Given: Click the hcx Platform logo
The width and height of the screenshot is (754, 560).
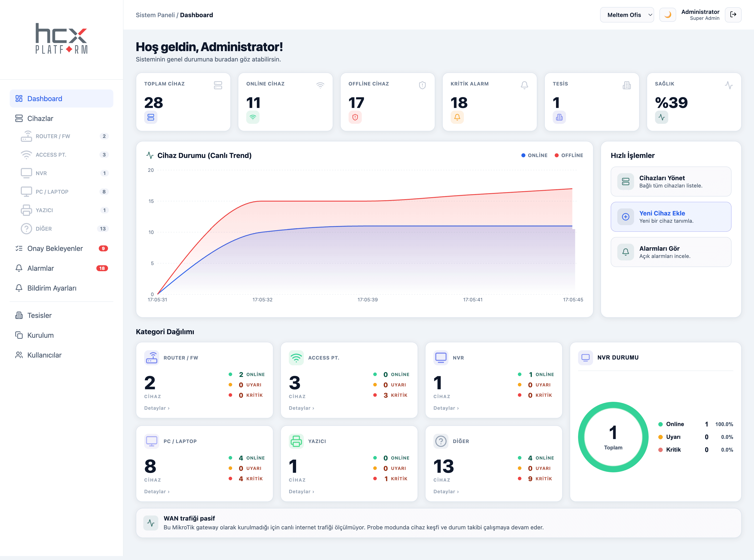Looking at the screenshot, I should pyautogui.click(x=61, y=39).
